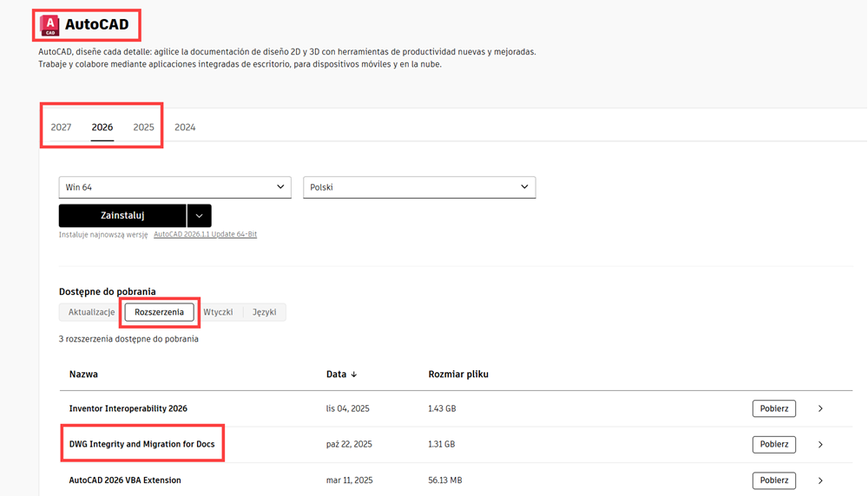This screenshot has width=868, height=496.
Task: Download DWG Integrity and Migration via Pobierz
Action: coord(774,445)
